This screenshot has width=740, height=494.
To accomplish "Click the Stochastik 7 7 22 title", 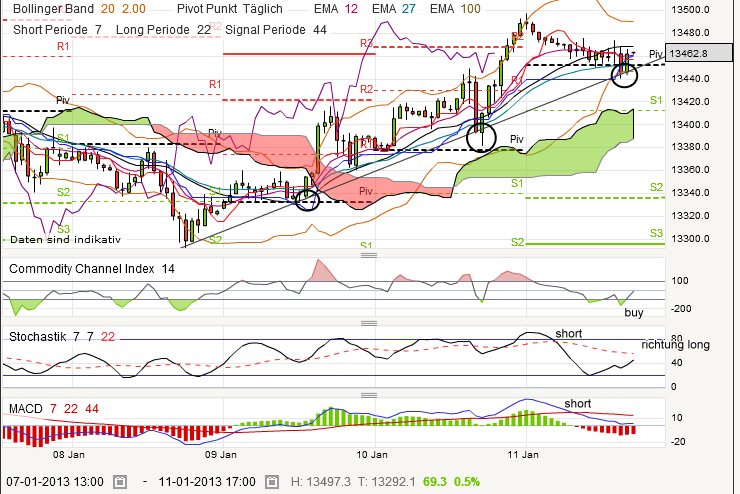I will [62, 336].
